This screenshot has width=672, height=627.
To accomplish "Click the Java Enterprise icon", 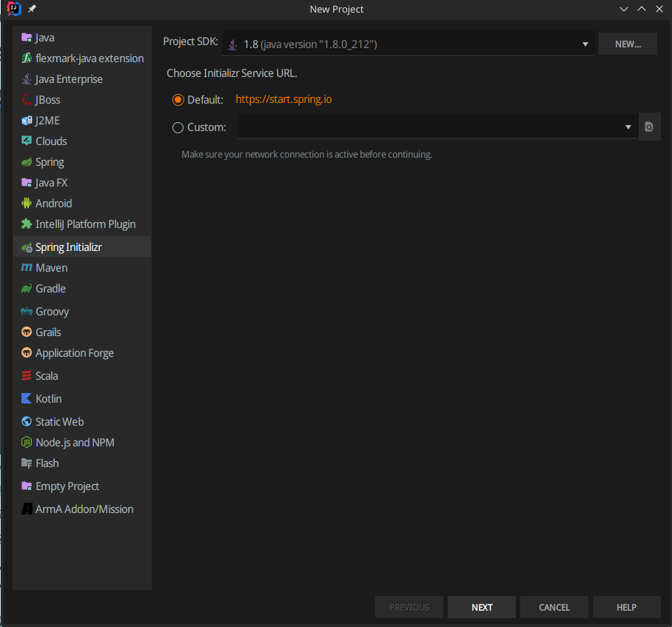I will coord(27,79).
